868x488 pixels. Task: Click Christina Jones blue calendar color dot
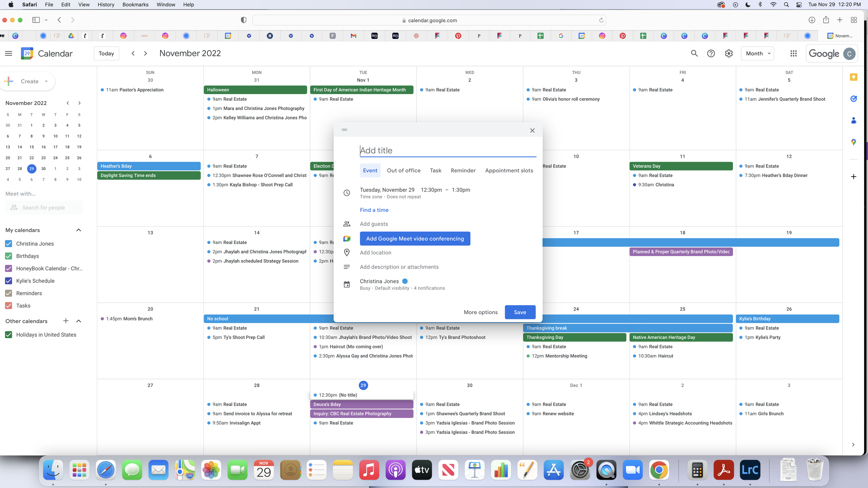(x=405, y=281)
